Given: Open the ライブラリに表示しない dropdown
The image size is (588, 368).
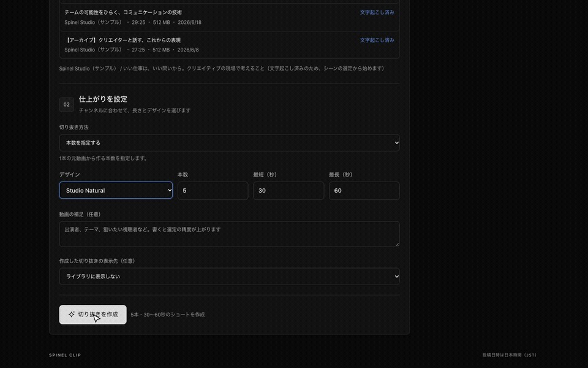Looking at the screenshot, I should coord(229,277).
